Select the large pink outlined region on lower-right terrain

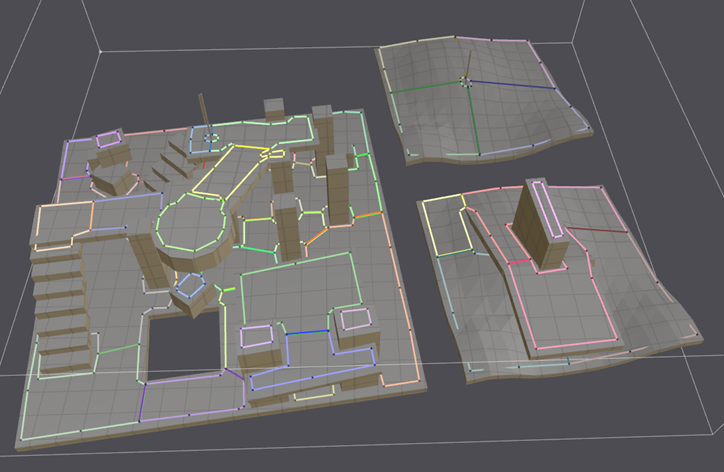570,300
